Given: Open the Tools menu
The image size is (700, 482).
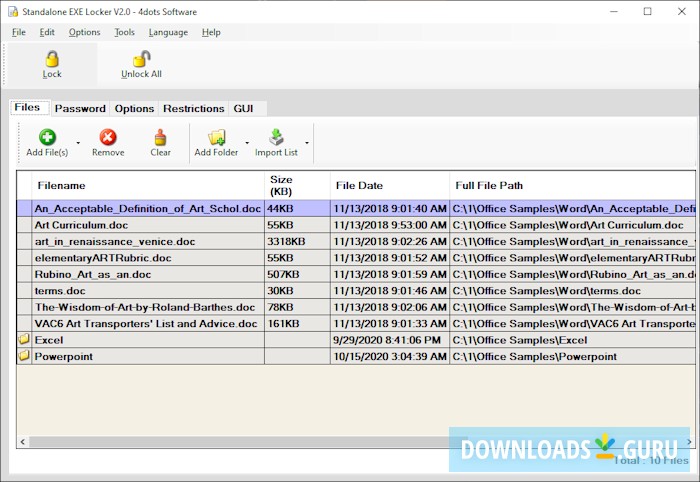Looking at the screenshot, I should 124,32.
